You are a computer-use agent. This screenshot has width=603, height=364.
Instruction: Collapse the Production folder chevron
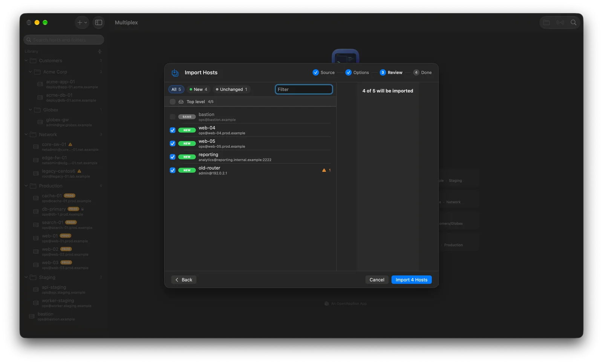tap(26, 186)
